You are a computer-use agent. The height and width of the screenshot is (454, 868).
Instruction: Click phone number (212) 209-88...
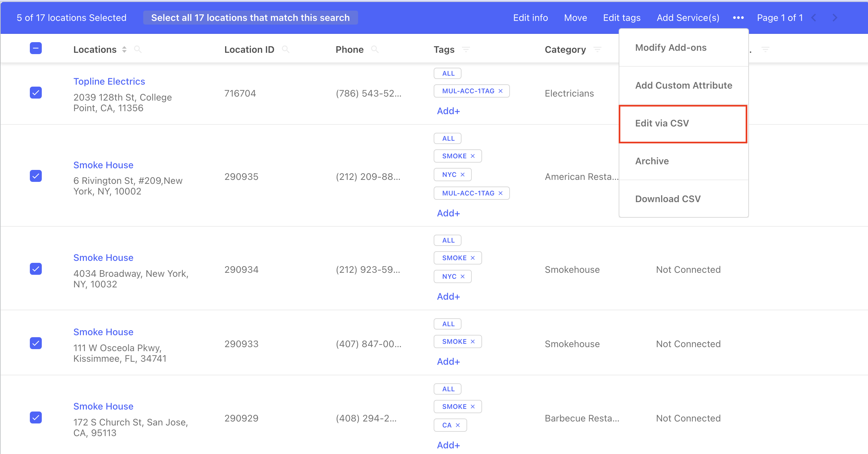tap(368, 177)
